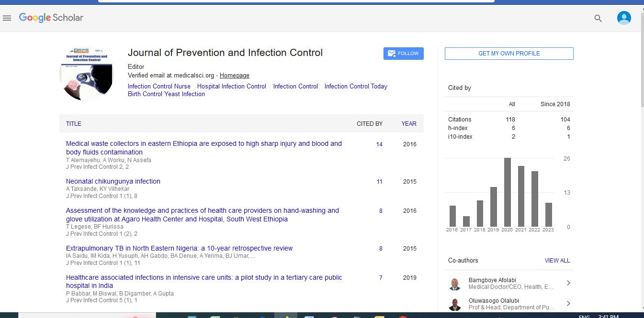Screen dimensions: 644x318
Task: Select the Infection Control Nurse tag
Action: (159, 87)
